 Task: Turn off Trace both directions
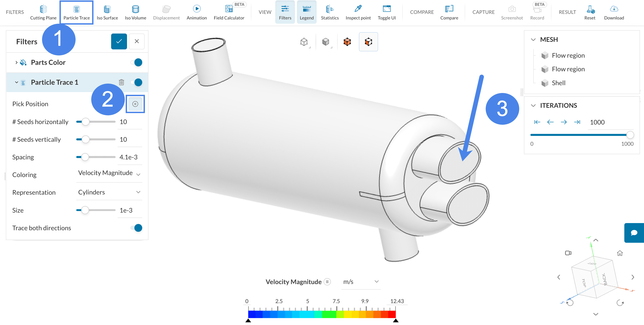pyautogui.click(x=137, y=228)
